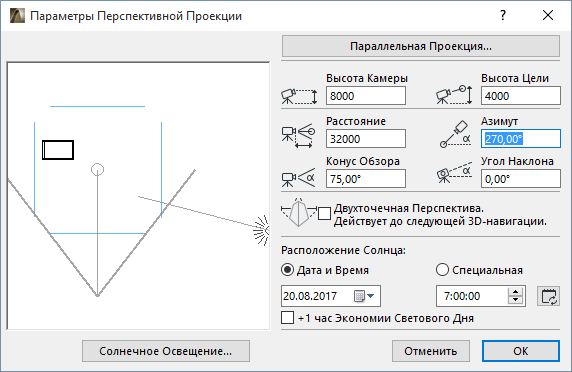The width and height of the screenshot is (572, 372).
Task: Click the Отменить button
Action: (431, 351)
